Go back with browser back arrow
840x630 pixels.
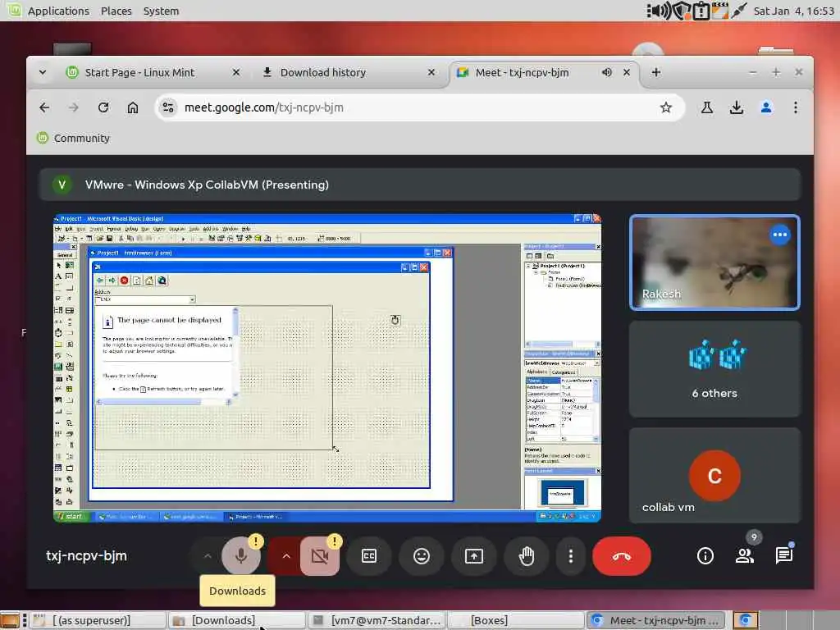pyautogui.click(x=44, y=107)
